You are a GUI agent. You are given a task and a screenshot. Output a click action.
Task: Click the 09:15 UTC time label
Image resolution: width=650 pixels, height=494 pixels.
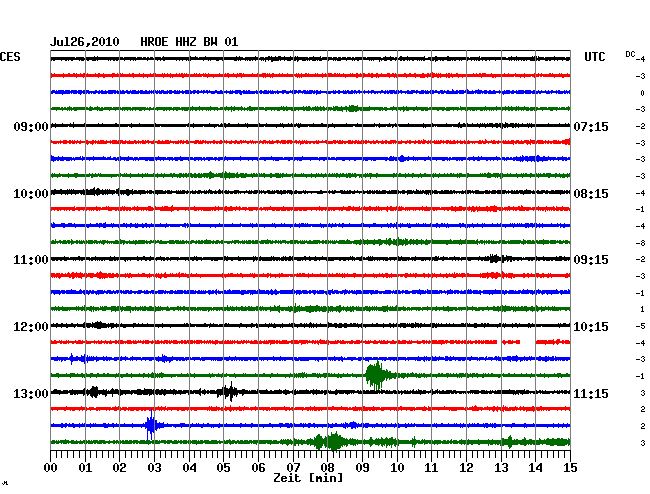click(x=591, y=260)
